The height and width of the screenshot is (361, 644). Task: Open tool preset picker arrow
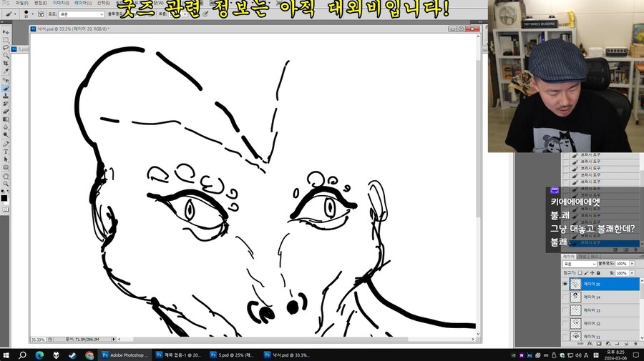point(15,14)
